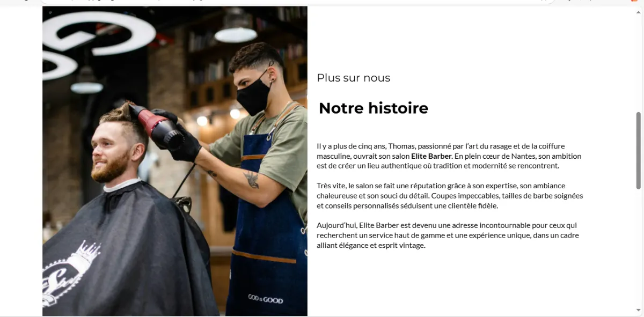
Task: Click the paragraph starting "Il y a plus"
Action: coord(449,156)
